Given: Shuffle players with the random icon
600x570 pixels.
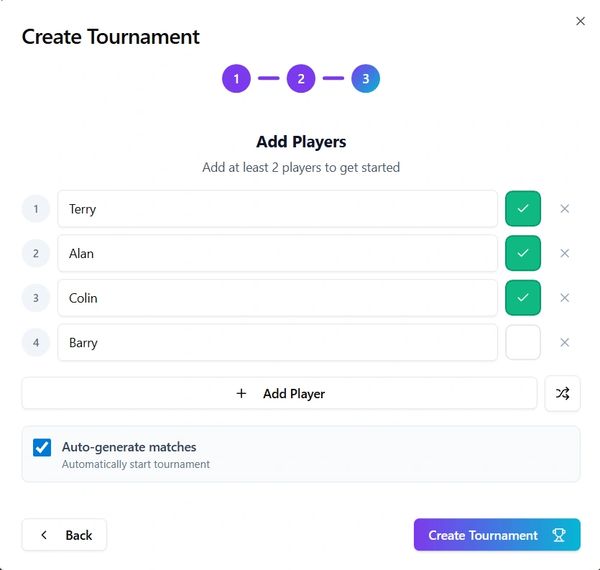Looking at the screenshot, I should (562, 394).
